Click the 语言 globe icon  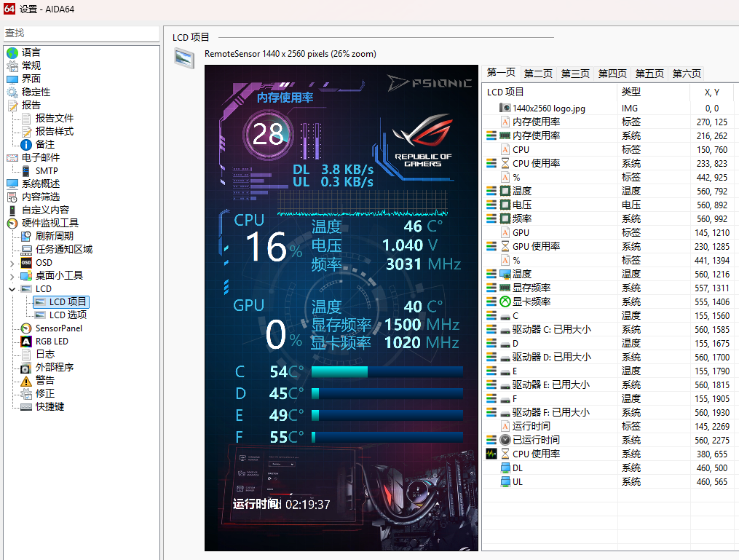[x=12, y=52]
